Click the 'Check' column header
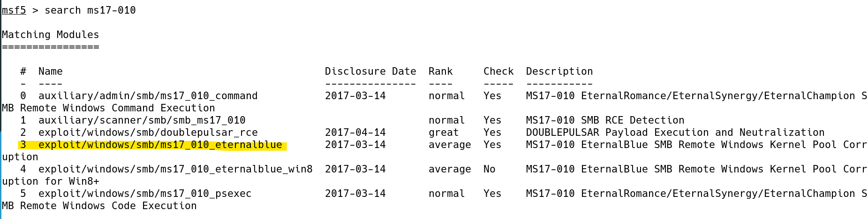 498,71
